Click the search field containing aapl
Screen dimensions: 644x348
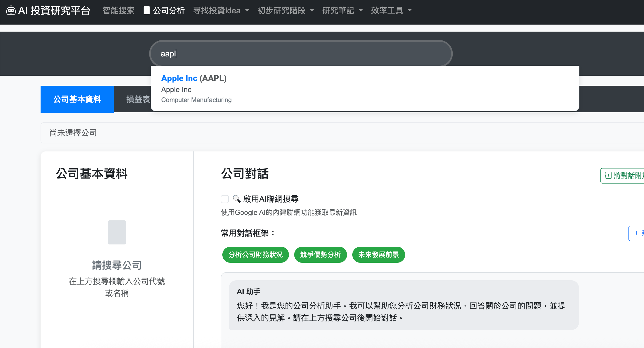pos(300,53)
